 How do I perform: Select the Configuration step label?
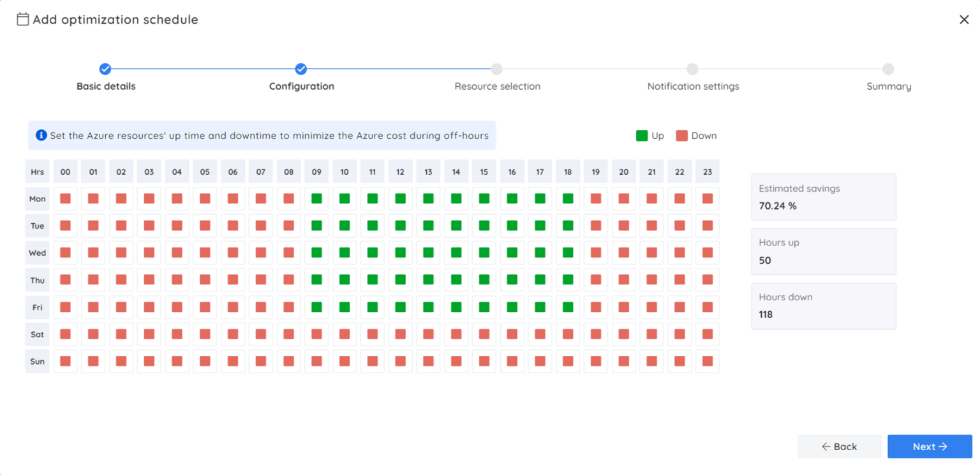301,86
